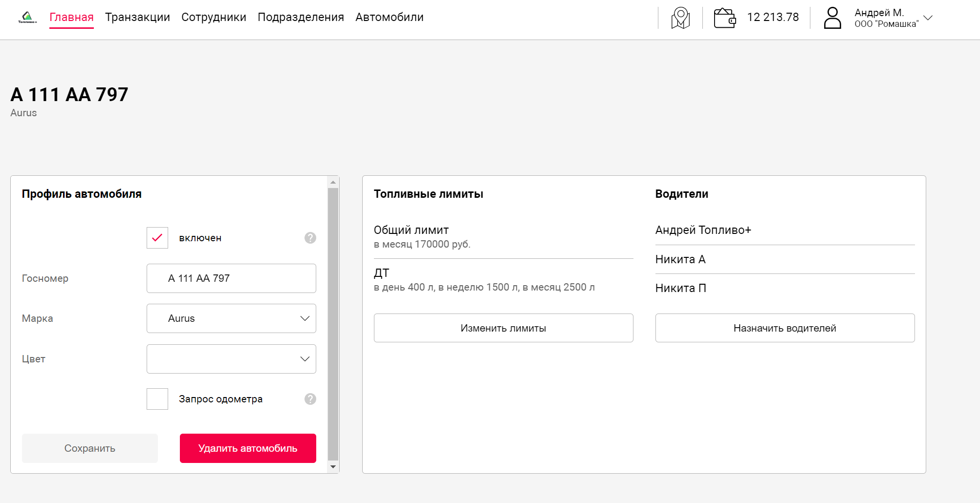Go to the Транзакции menu tab
This screenshot has width=980, height=503.
[137, 17]
